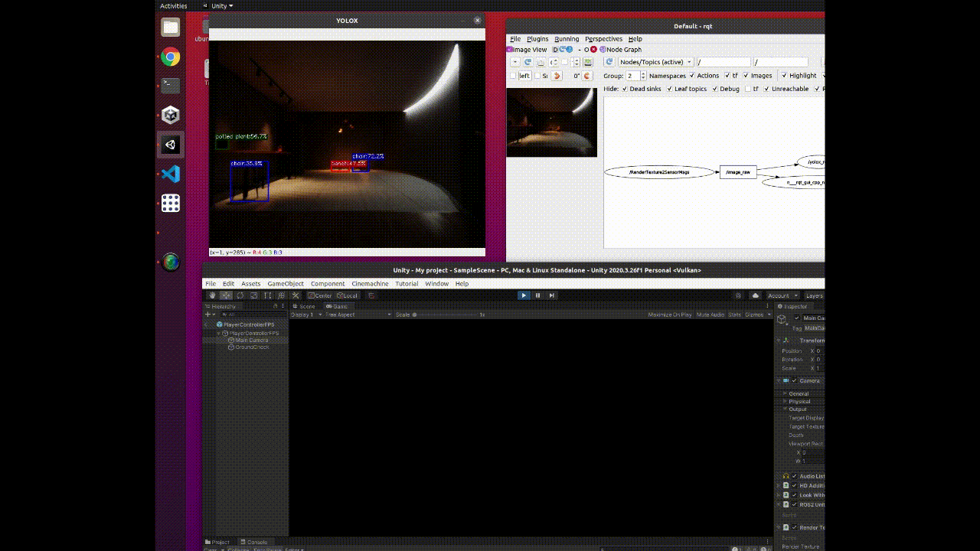Click the /image_raw topic node in graph
The width and height of the screenshot is (980, 551).
[x=738, y=172]
